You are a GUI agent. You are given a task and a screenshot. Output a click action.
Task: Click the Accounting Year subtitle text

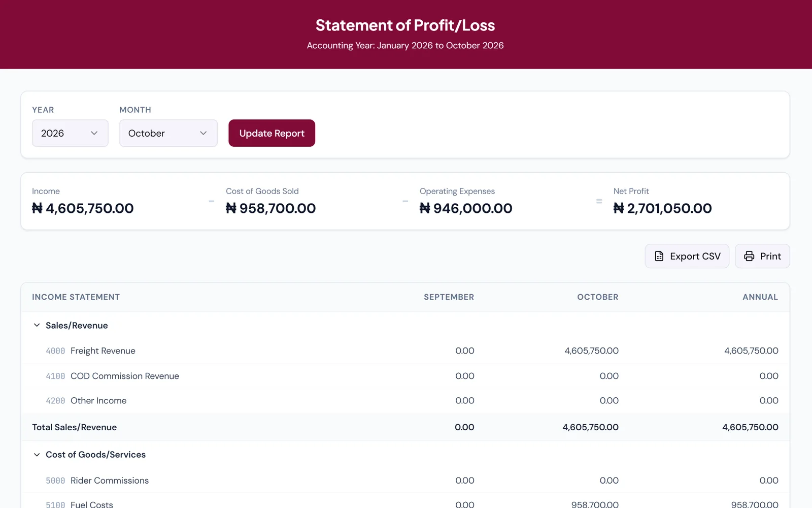pyautogui.click(x=405, y=46)
